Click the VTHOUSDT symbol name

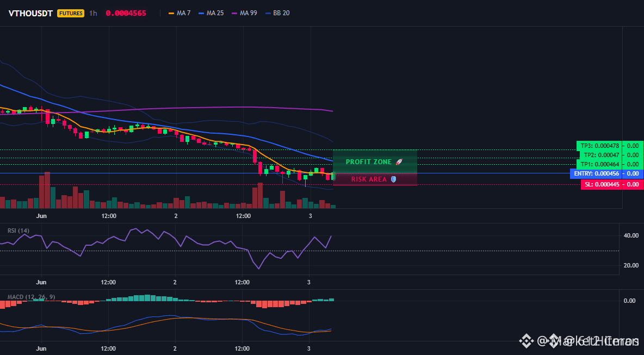click(x=31, y=13)
